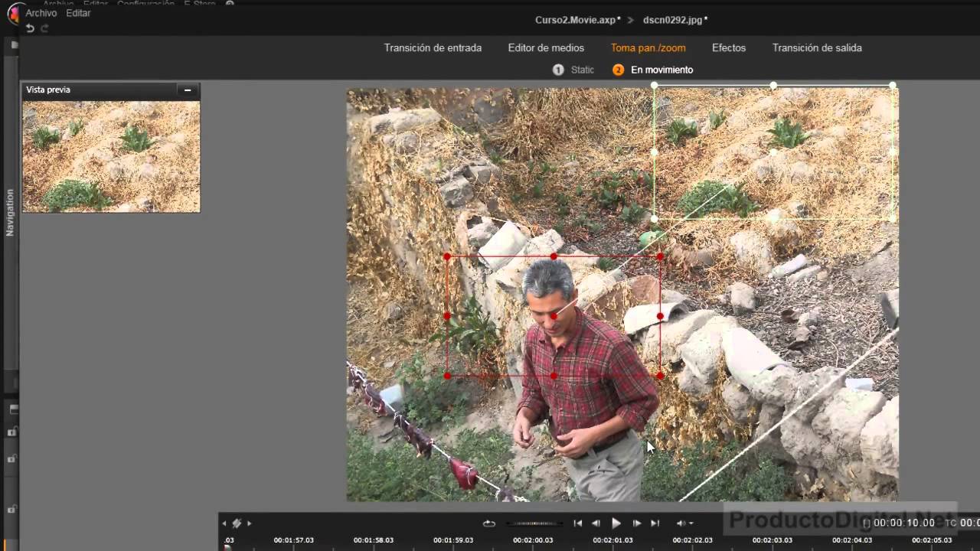
Task: Click white frame bottom-middle handle
Action: pos(773,219)
